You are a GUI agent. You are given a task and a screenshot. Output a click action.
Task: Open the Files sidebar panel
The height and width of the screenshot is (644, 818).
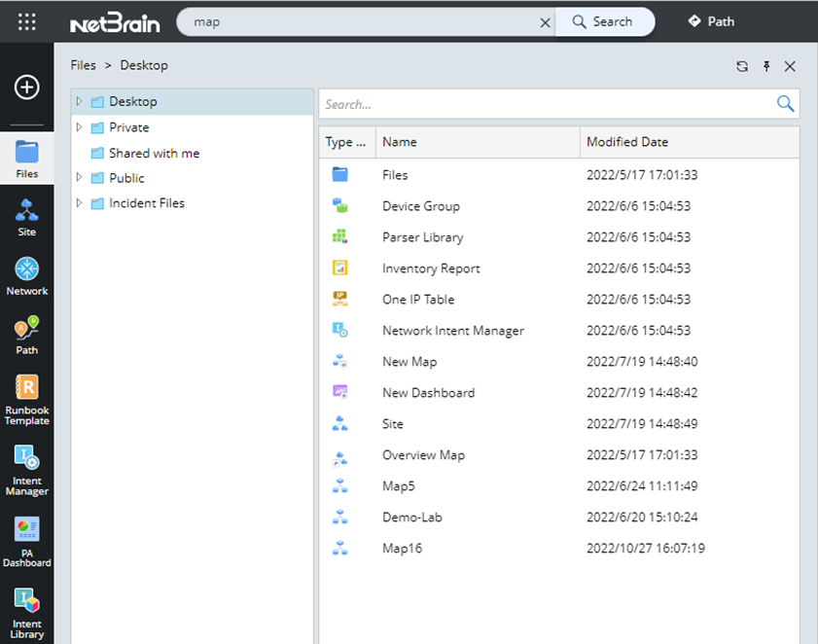tap(26, 160)
